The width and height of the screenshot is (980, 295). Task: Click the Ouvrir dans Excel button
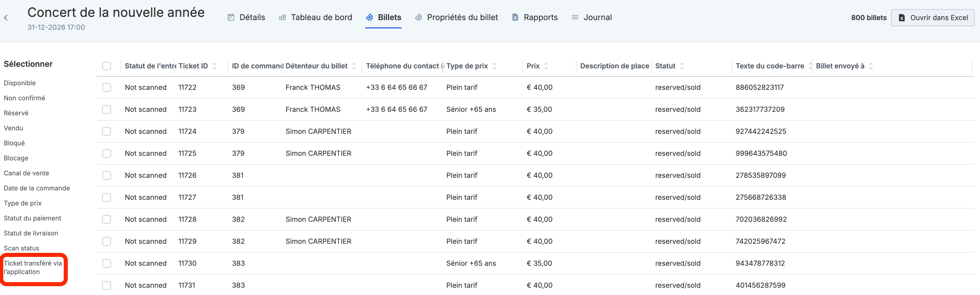(x=932, y=18)
